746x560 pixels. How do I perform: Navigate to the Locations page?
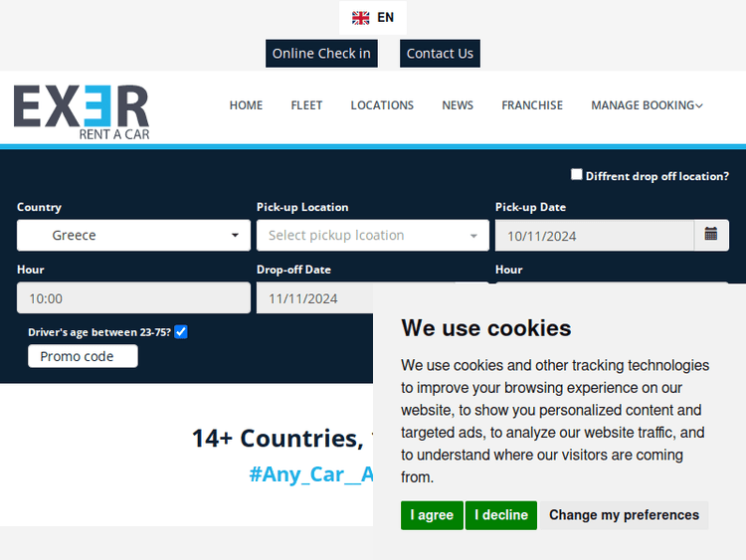(x=382, y=105)
